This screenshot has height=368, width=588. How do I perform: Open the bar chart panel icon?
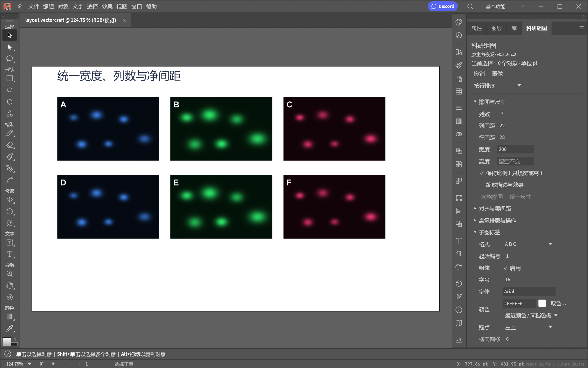pyautogui.click(x=459, y=339)
